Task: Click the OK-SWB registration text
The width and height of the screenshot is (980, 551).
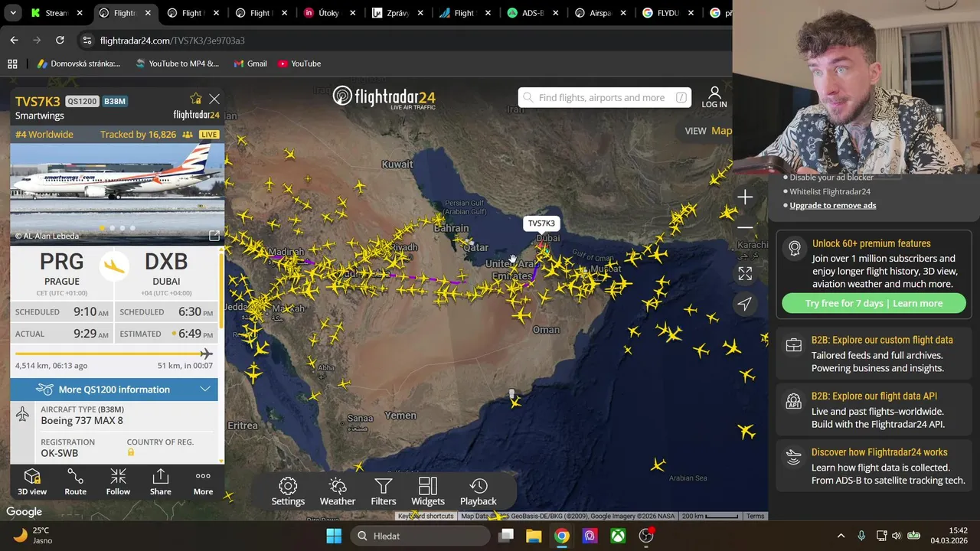Action: point(60,453)
